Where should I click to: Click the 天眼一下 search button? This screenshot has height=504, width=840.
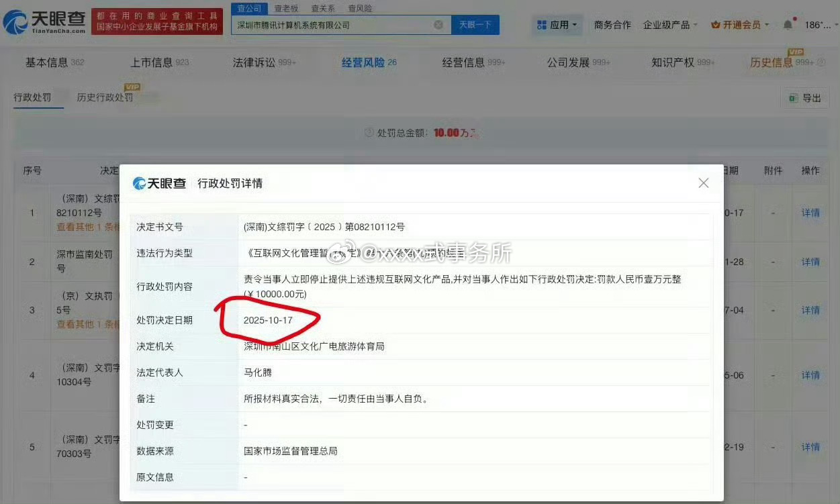(474, 24)
